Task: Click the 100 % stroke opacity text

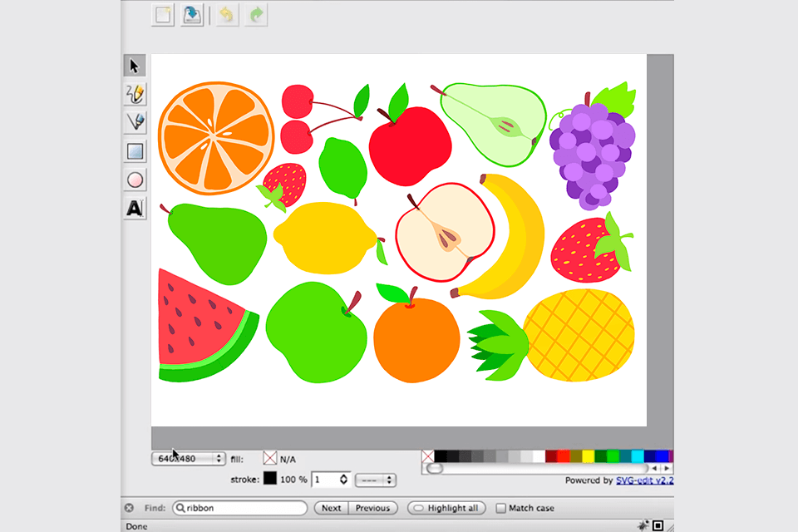Action: (293, 480)
